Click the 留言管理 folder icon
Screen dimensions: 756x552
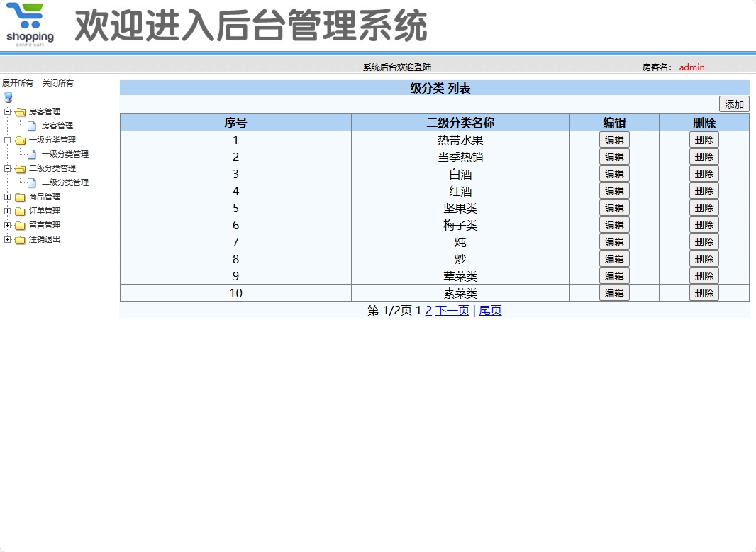click(x=21, y=226)
